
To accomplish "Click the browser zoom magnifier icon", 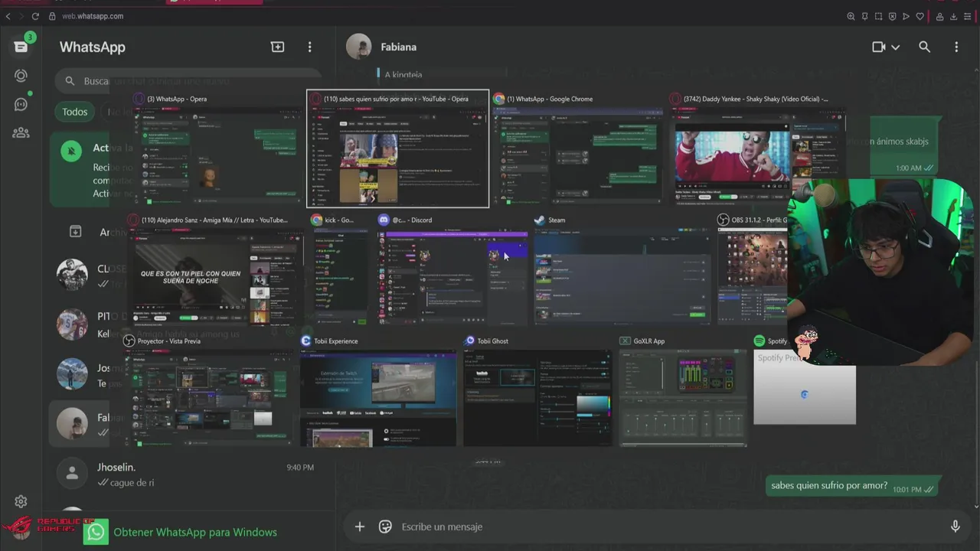I will click(x=851, y=16).
